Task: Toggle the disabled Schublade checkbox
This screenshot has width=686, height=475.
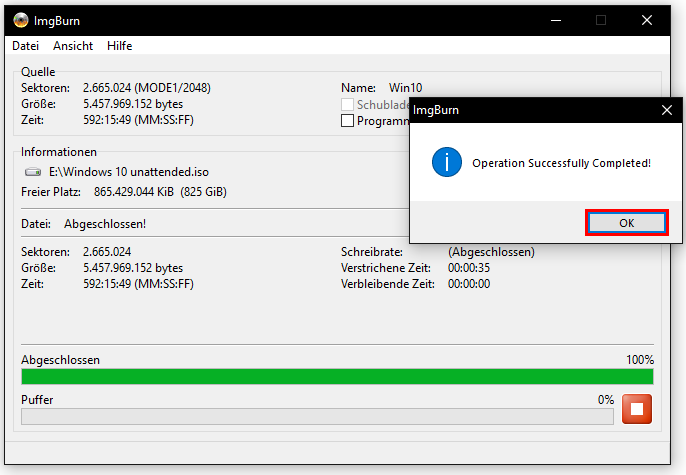Action: click(347, 105)
